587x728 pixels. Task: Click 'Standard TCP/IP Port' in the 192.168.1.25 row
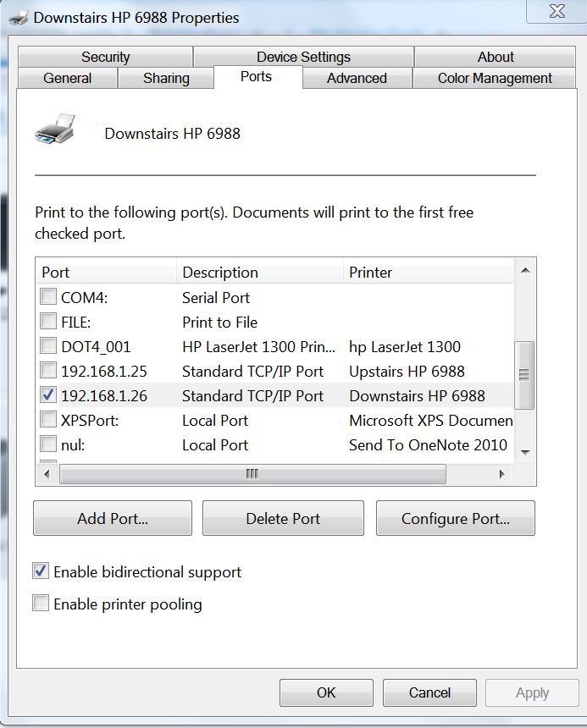[x=252, y=371]
